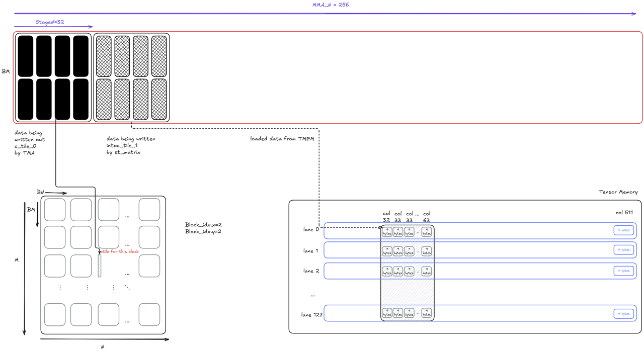Select the StageN=32 text label

[49, 22]
